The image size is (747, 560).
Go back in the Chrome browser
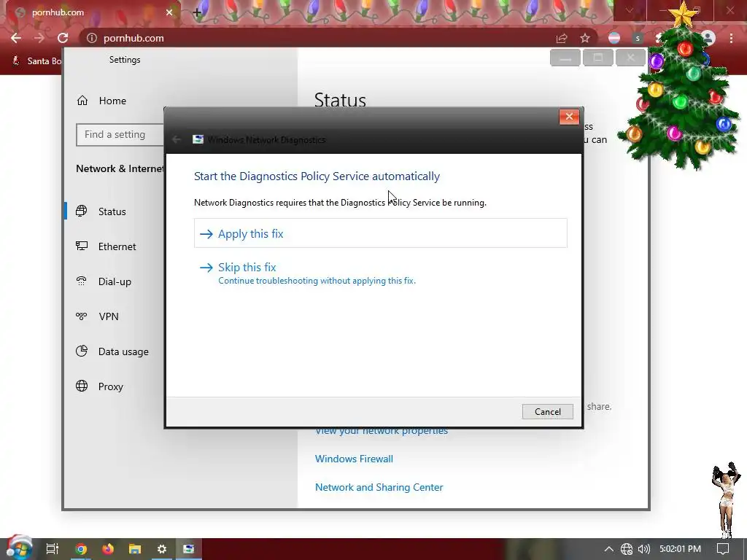click(x=16, y=38)
